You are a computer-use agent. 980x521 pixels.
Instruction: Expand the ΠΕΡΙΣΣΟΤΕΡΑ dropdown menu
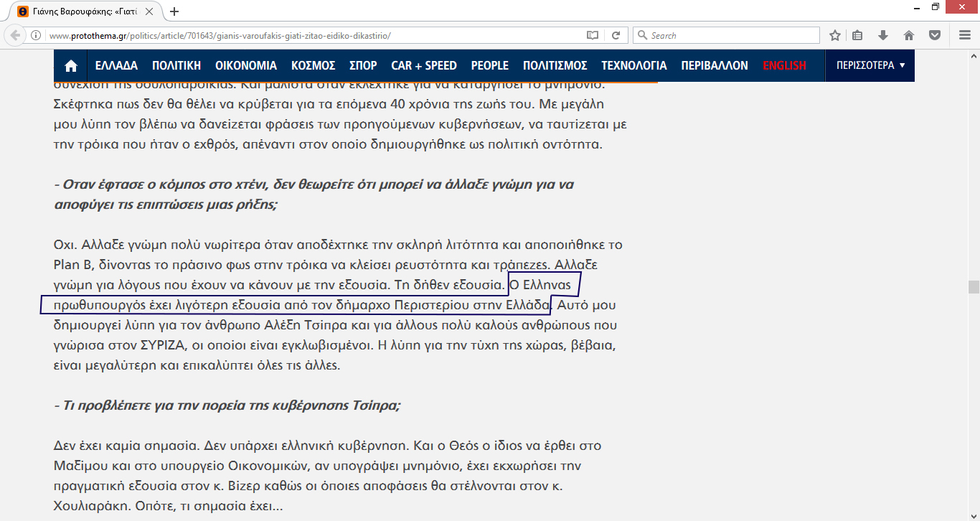[870, 65]
